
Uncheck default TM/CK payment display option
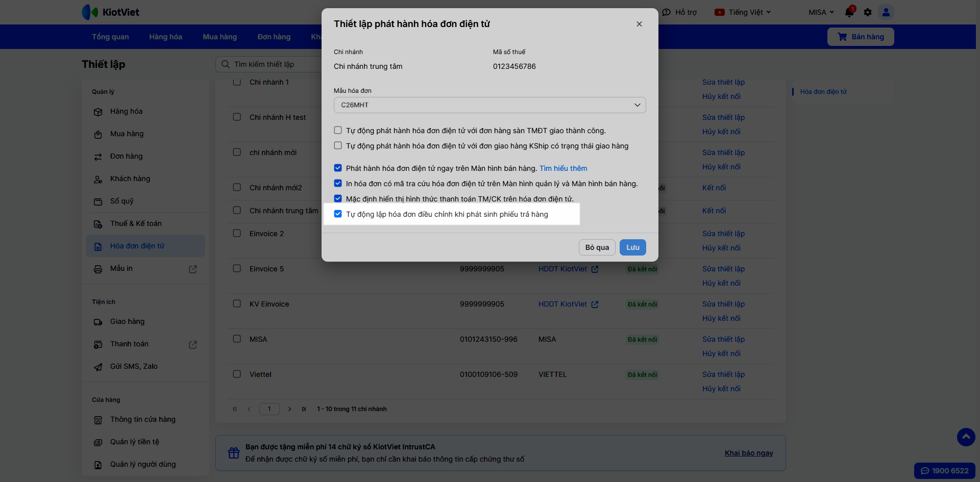coord(338,199)
